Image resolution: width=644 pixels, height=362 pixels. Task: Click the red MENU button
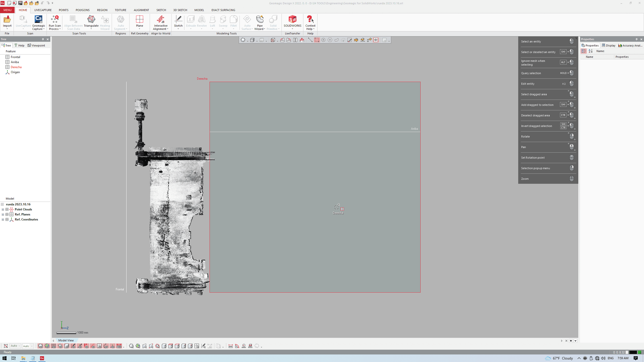(x=7, y=10)
